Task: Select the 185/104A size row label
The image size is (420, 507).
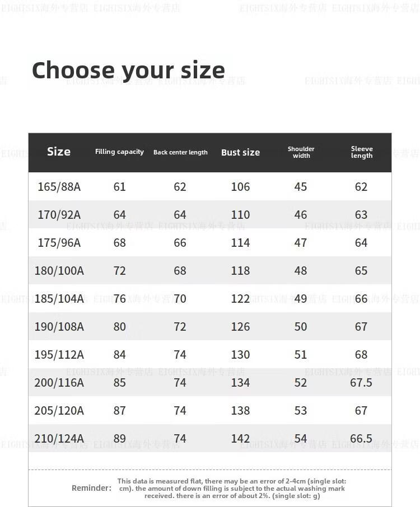Action: 59,298
